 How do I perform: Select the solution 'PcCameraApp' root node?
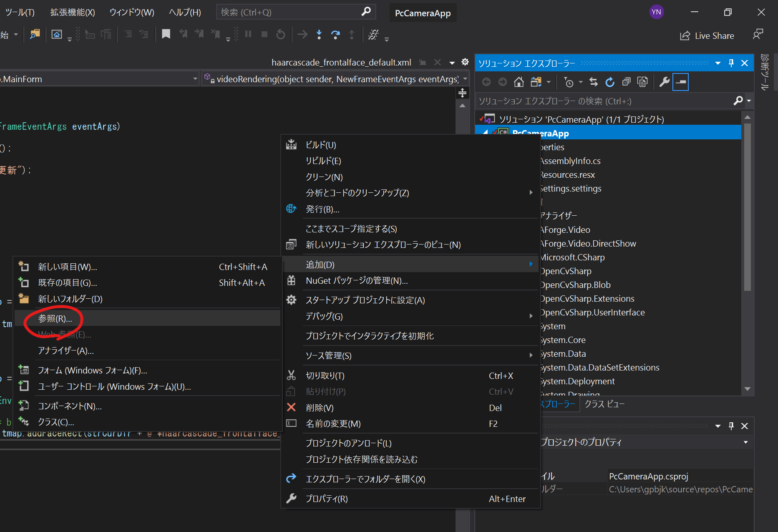(582, 119)
